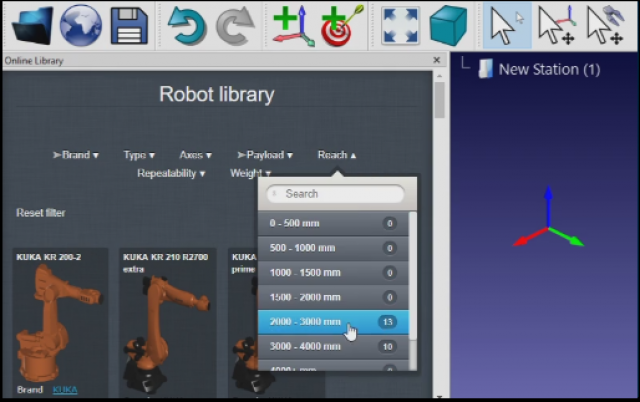Follow the KUKA brand link

[65, 390]
